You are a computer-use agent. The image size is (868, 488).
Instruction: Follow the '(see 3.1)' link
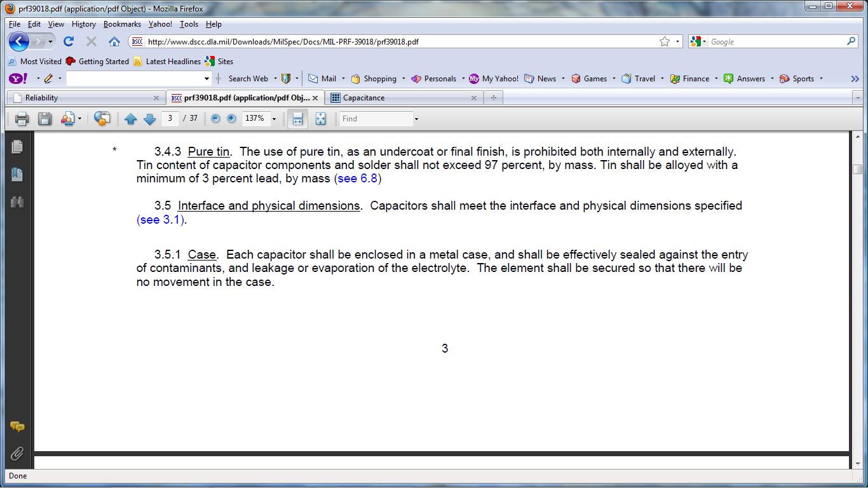click(160, 220)
